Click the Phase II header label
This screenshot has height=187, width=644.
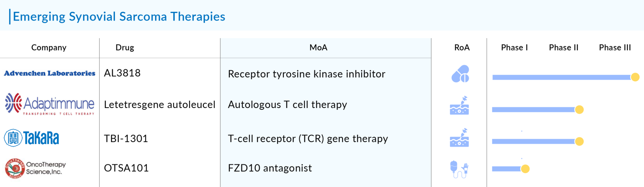tap(563, 47)
